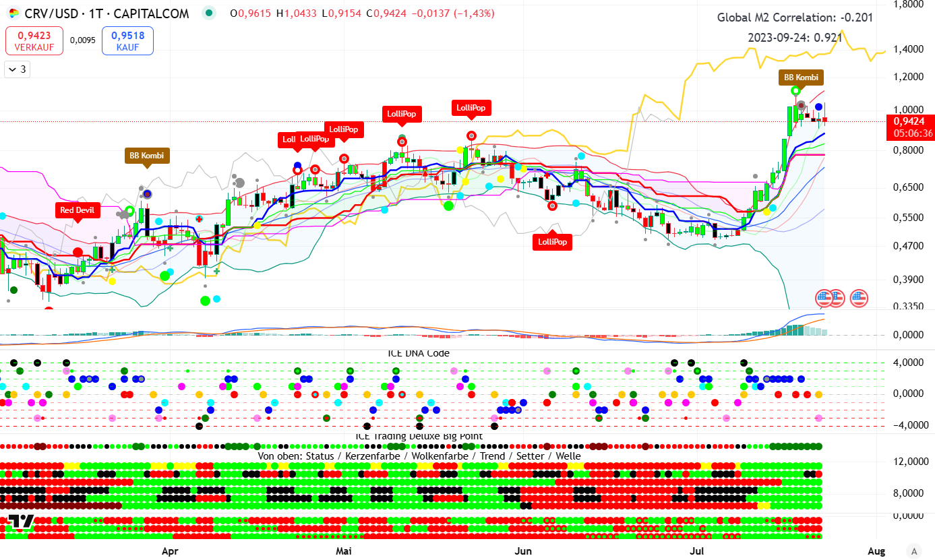Click the BB Kombi label near July

tap(802, 77)
